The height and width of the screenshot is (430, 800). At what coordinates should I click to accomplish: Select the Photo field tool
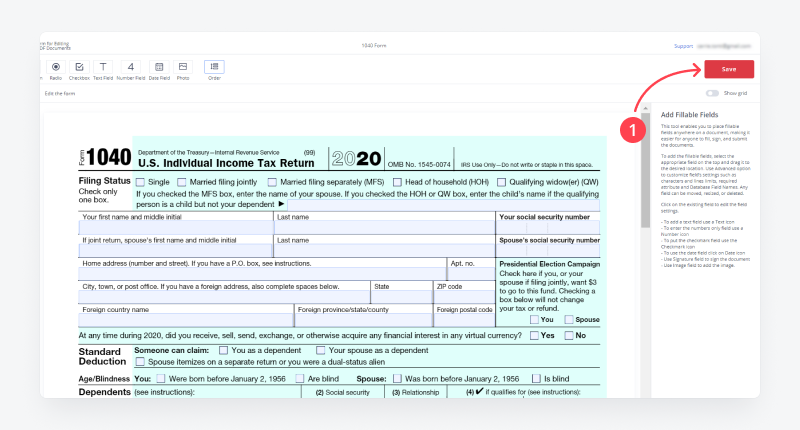pos(183,67)
